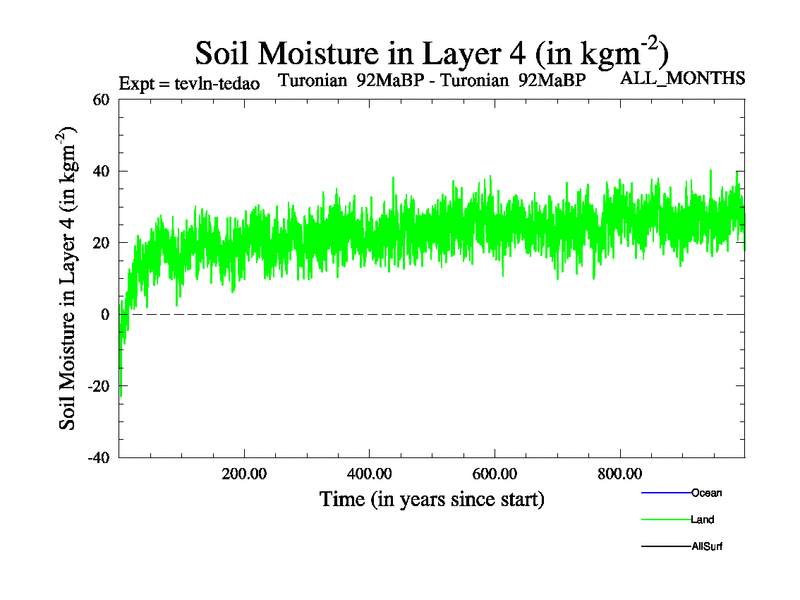Select the 400.00 x-axis tick label

369,474
